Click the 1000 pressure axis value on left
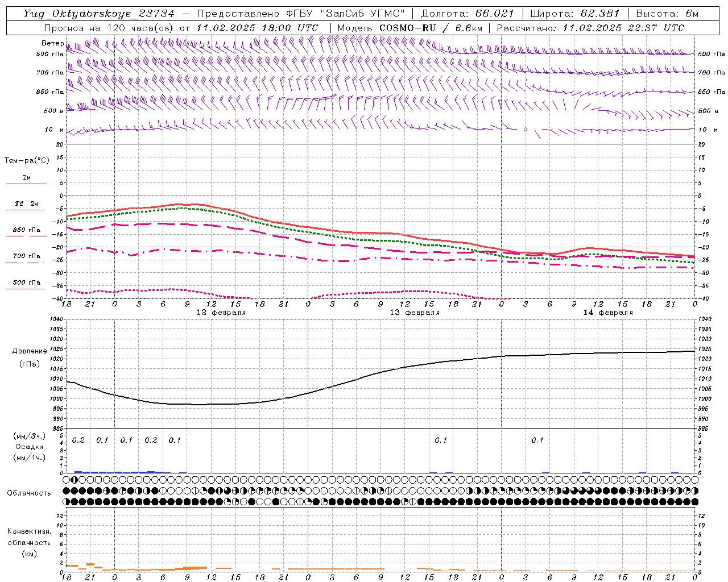This screenshot has height=582, width=728. (x=56, y=399)
